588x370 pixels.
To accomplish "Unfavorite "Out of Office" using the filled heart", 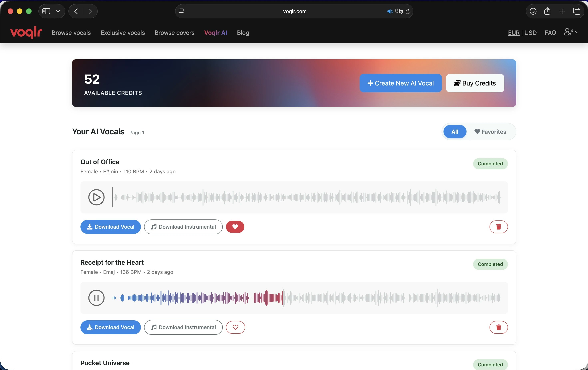I will pyautogui.click(x=235, y=227).
